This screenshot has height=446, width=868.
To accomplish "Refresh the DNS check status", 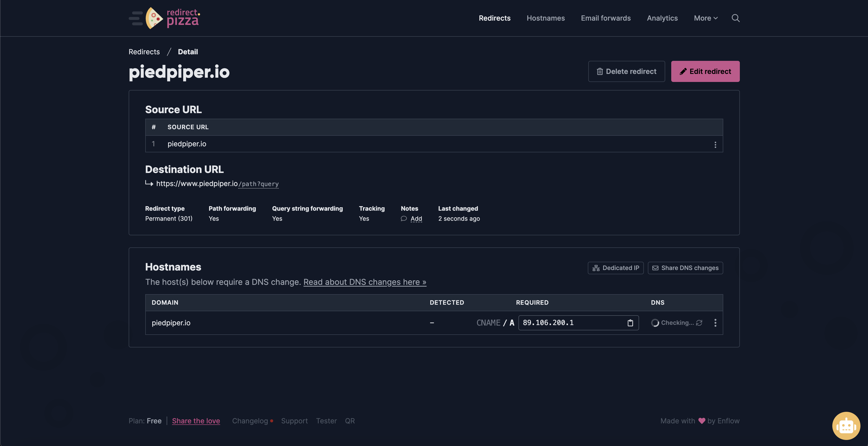I will (699, 323).
